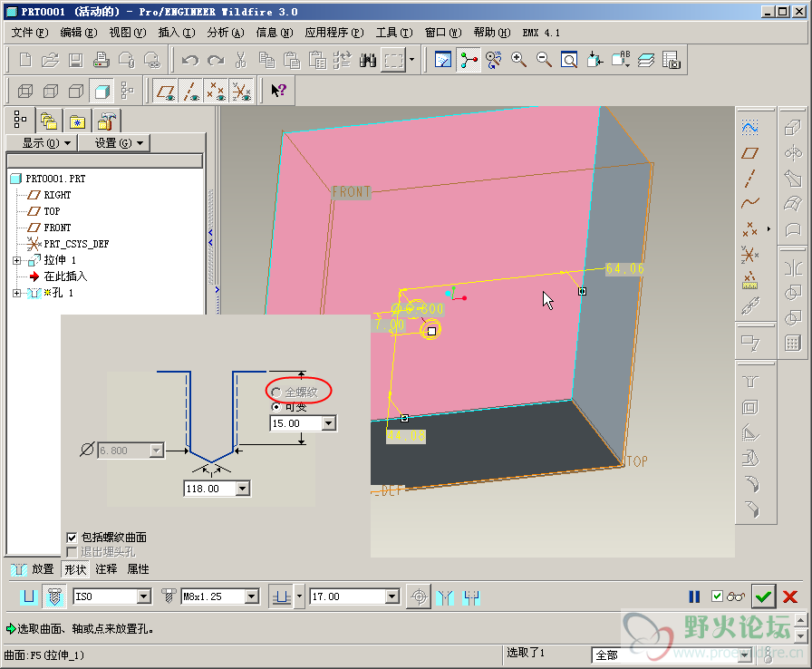Open the 118.00 tip angle dropdown

(x=243, y=489)
